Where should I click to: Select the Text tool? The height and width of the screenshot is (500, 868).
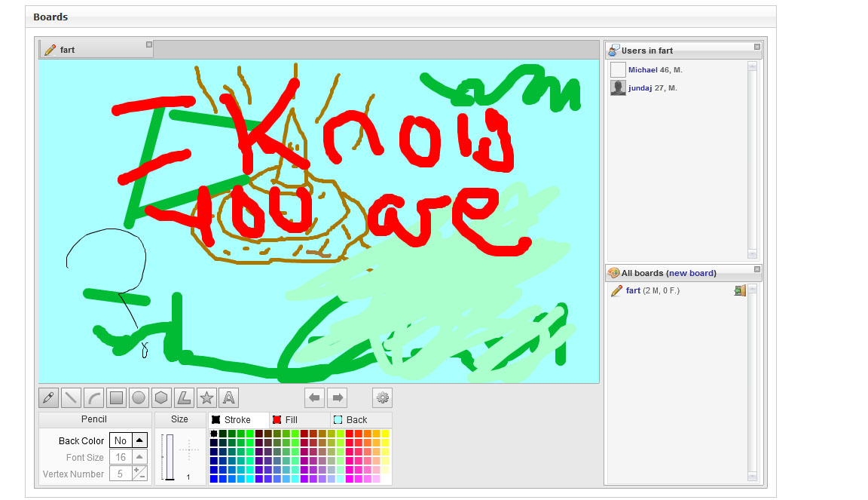point(229,397)
